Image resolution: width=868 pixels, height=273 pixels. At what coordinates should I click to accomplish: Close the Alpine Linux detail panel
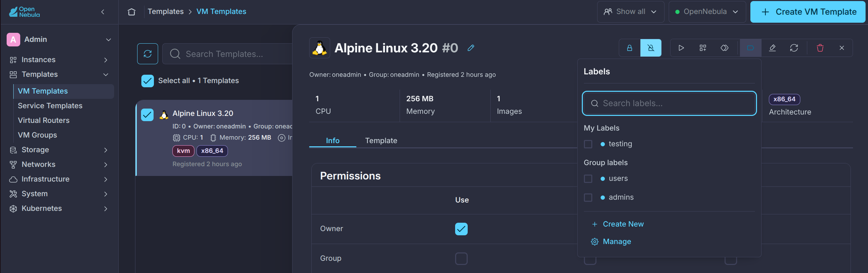[842, 48]
